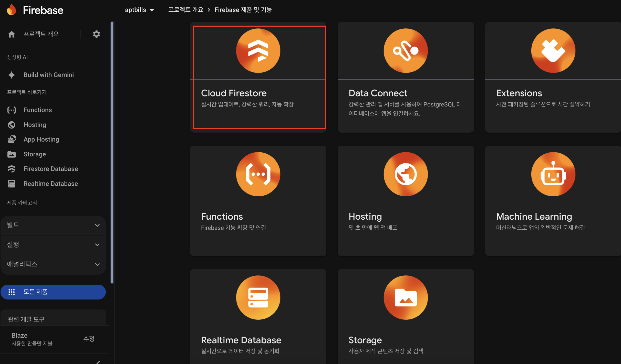Image resolution: width=621 pixels, height=364 pixels.
Task: Expand the 실행 category
Action: coord(53,245)
